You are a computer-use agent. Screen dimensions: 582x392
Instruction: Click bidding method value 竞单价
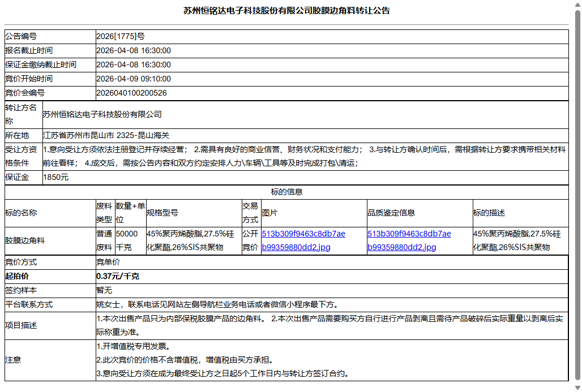pyautogui.click(x=108, y=262)
